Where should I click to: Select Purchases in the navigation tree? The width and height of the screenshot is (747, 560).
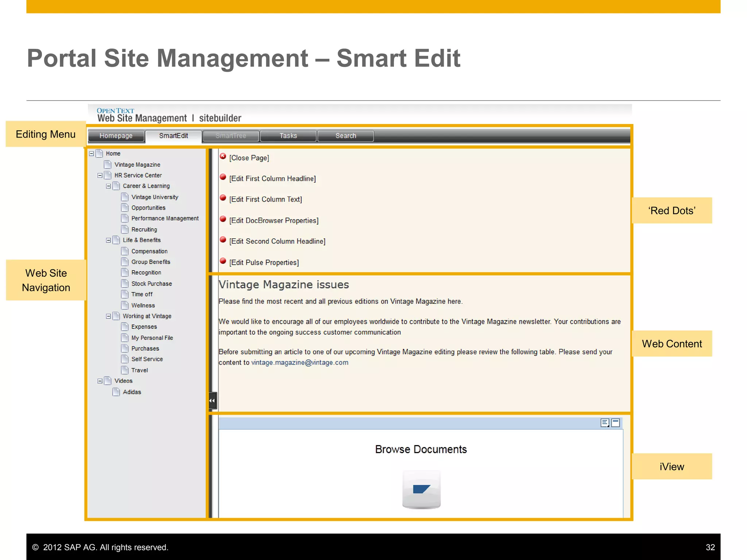145,349
